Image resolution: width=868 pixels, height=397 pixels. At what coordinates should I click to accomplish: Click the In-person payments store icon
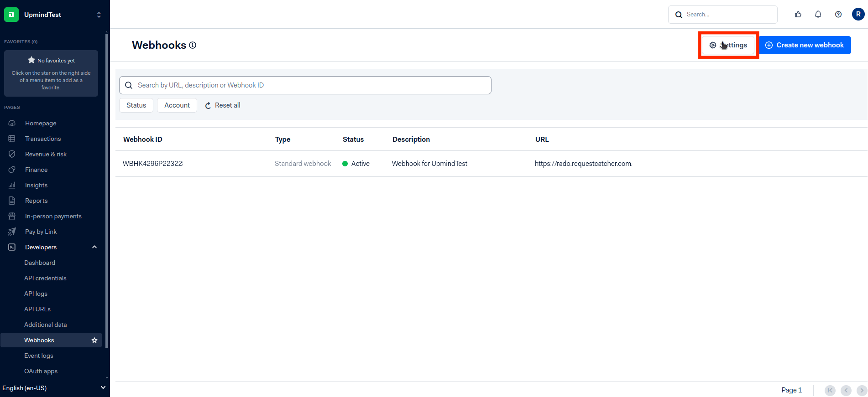click(x=12, y=216)
